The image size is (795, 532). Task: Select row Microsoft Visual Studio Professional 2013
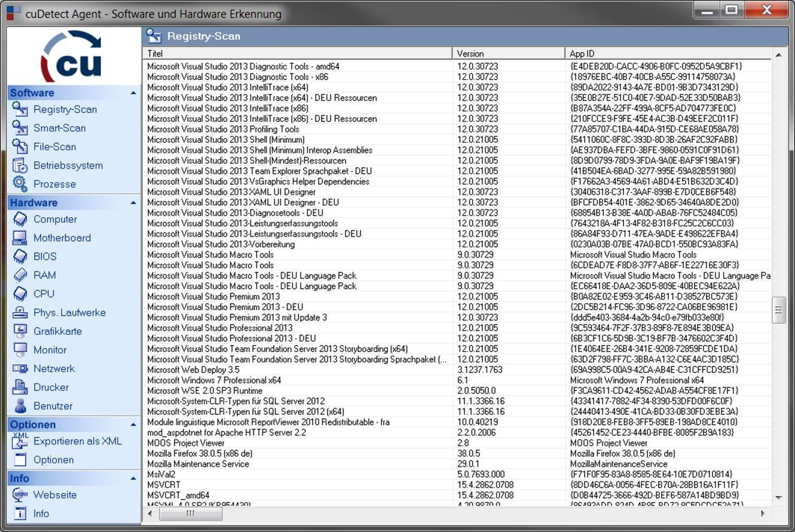tap(457, 328)
